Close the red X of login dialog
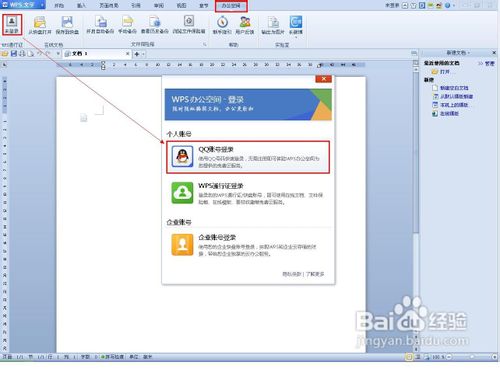The height and width of the screenshot is (369, 500). click(x=323, y=79)
